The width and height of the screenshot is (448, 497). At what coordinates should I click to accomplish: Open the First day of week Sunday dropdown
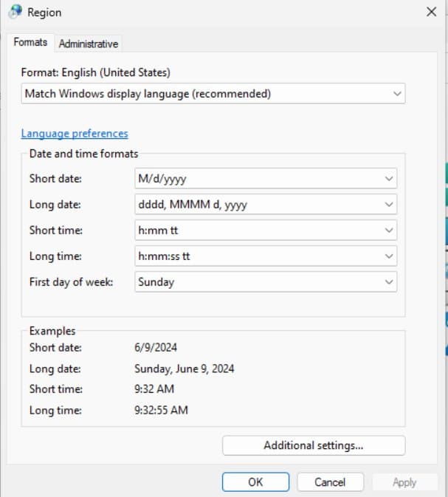coord(266,282)
